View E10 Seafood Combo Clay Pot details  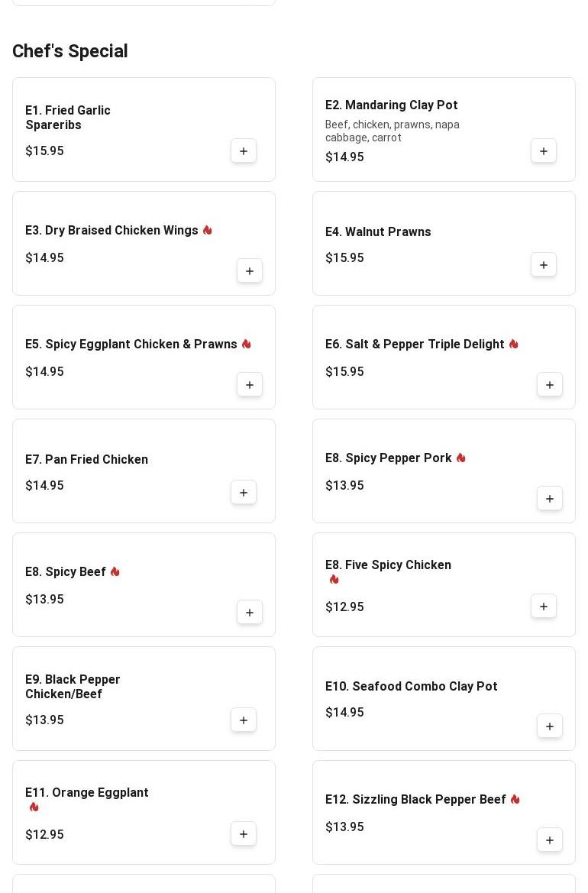pos(411,687)
